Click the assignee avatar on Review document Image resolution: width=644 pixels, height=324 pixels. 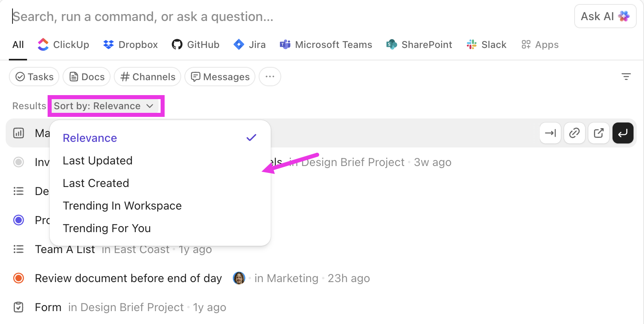(x=239, y=278)
